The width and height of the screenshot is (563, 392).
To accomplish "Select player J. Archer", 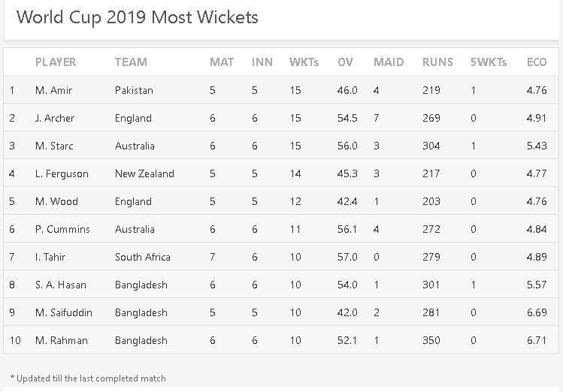I will pyautogui.click(x=55, y=118).
